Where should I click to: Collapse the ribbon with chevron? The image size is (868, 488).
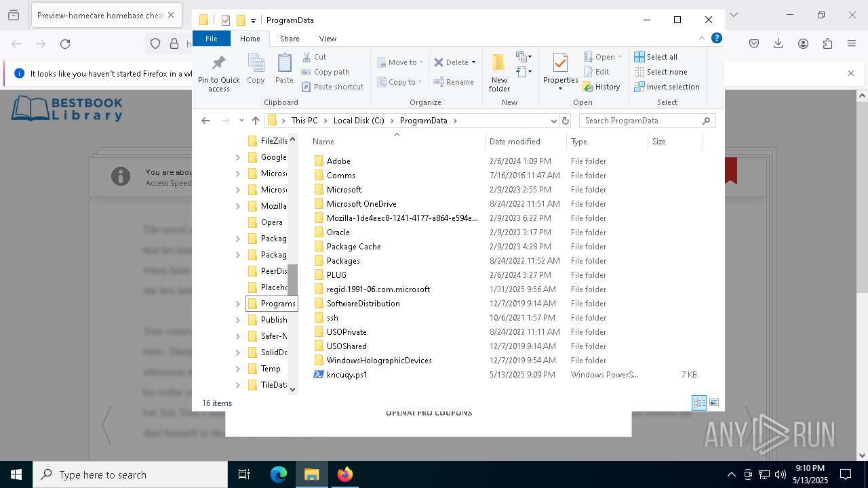tap(702, 38)
